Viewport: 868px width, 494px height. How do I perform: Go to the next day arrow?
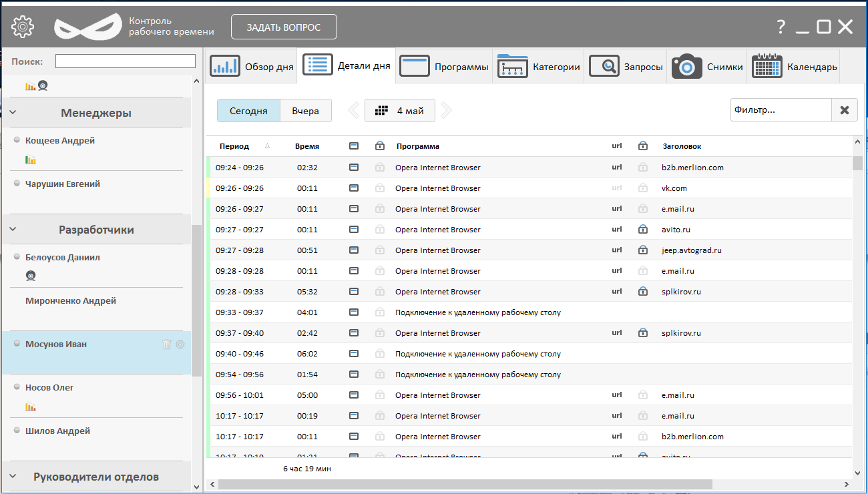(446, 111)
